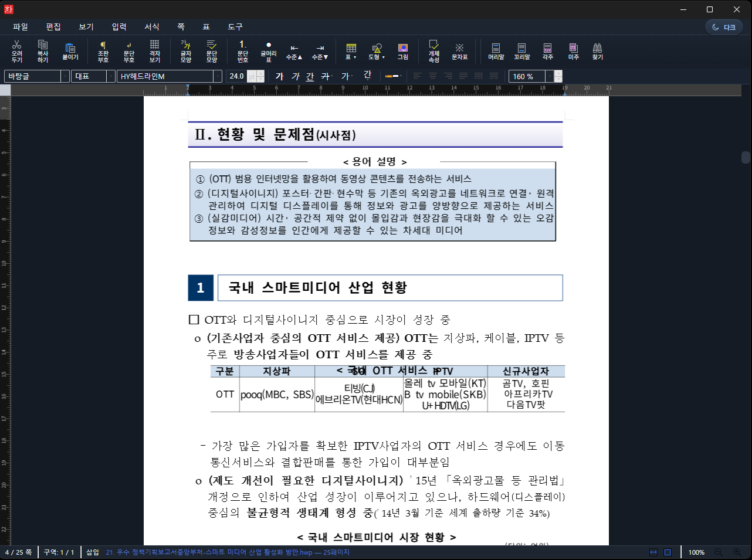Screen dimensions: 752x560
Task: Apply 글머리표 bullet list
Action: click(x=269, y=51)
